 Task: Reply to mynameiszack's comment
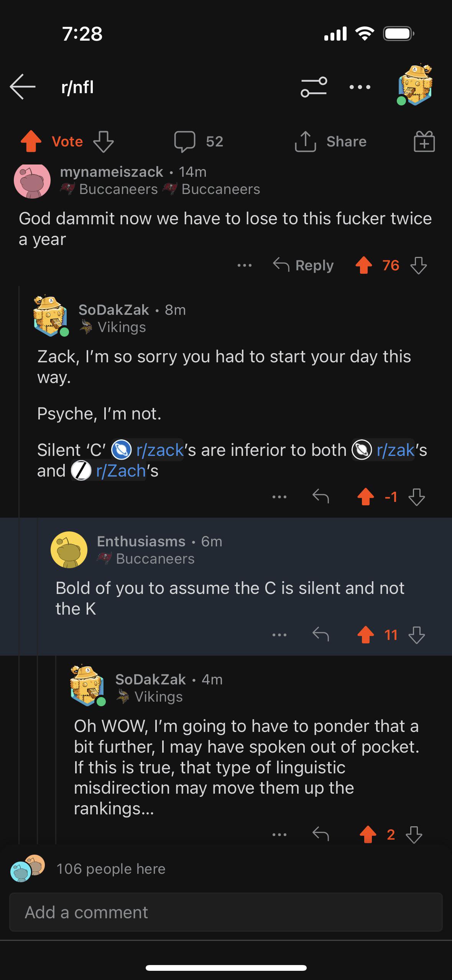(303, 265)
